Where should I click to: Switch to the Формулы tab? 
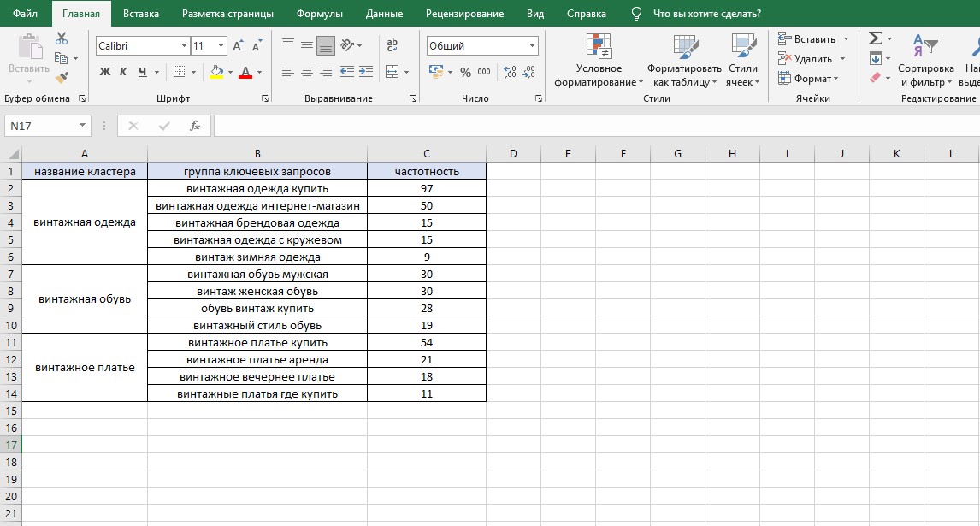(x=319, y=13)
